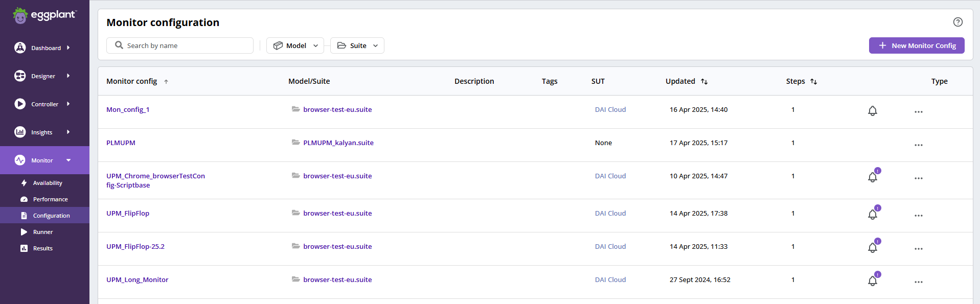Open the UPM_Long_Monitor config link
The image size is (980, 304).
(137, 279)
